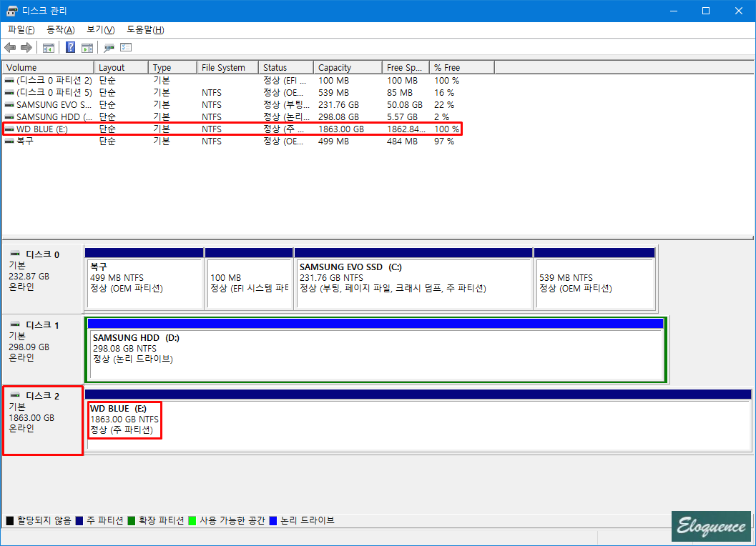Sort by the % Free column header
This screenshot has height=546, width=756.
462,67
